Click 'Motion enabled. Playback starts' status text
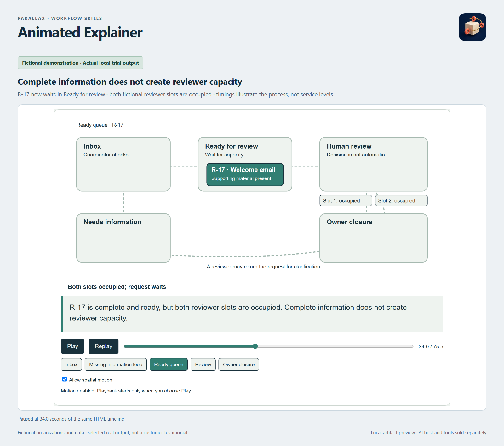Image resolution: width=504 pixels, height=446 pixels. pyautogui.click(x=126, y=391)
